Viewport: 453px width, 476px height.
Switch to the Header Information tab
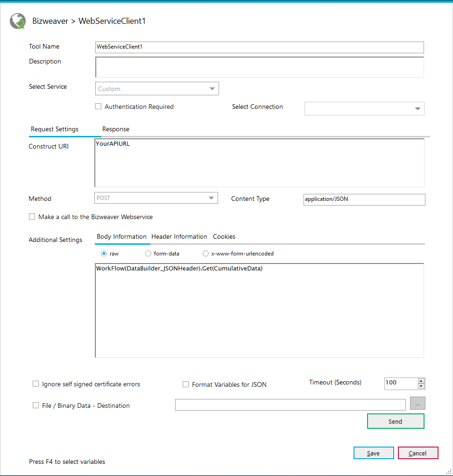[179, 236]
